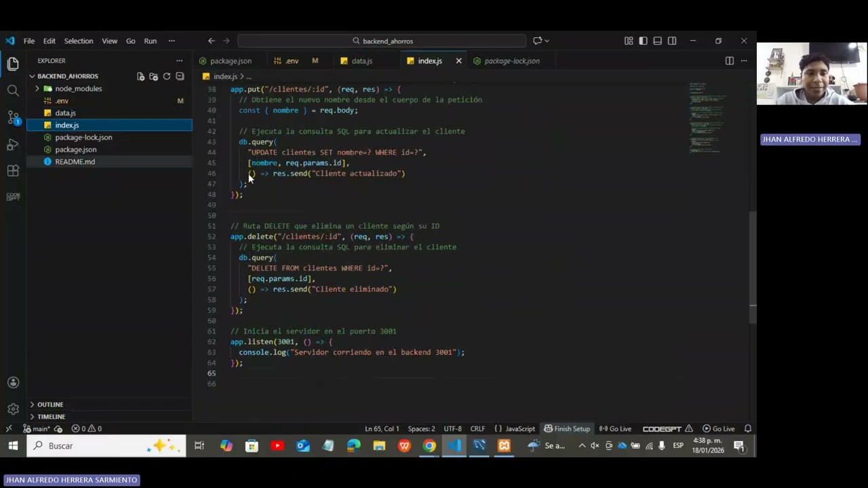
Task: Toggle the bottom Panel visibility
Action: pyautogui.click(x=657, y=41)
